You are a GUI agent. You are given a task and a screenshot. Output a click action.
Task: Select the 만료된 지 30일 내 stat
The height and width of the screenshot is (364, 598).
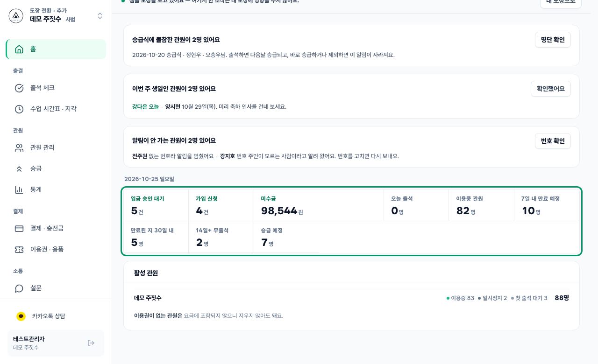click(x=156, y=237)
